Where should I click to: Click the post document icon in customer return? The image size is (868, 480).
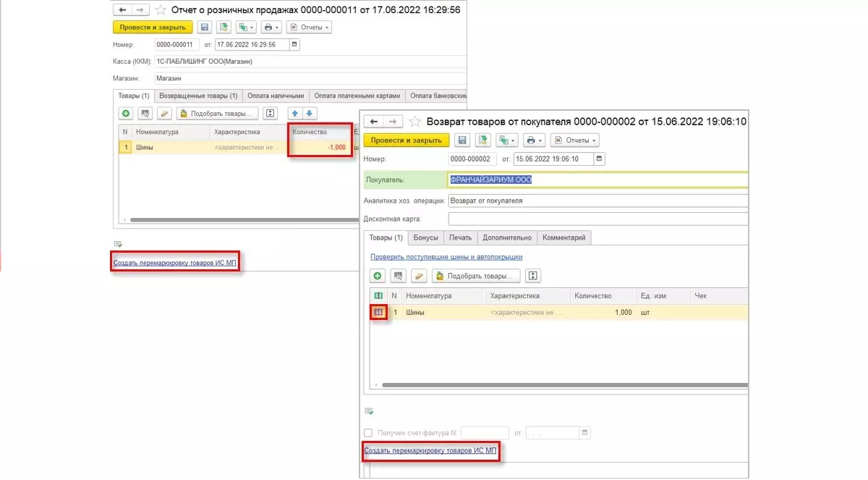click(482, 140)
